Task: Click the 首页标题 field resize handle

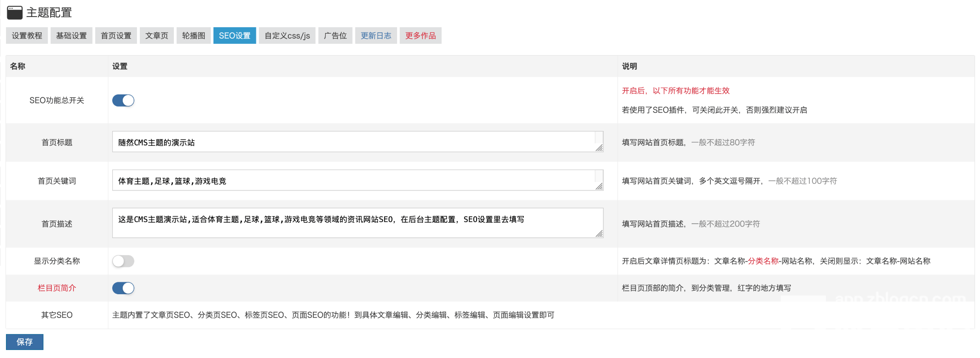Action: pos(599,148)
